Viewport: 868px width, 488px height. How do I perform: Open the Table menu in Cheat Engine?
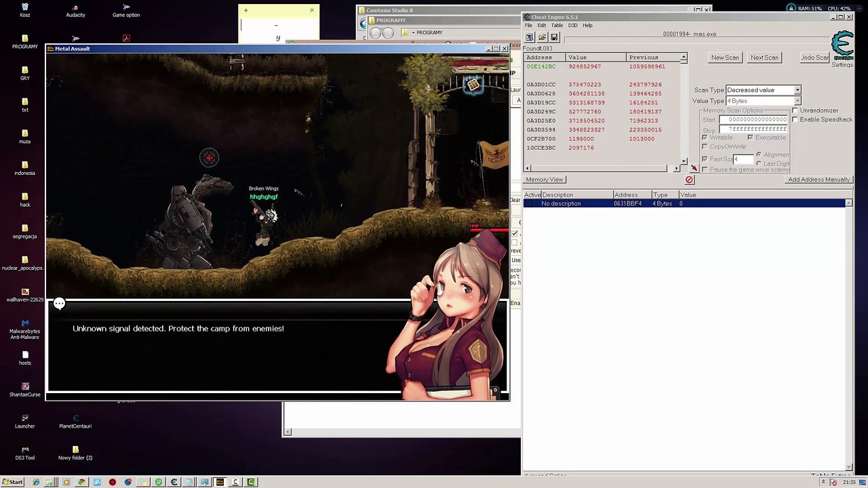pyautogui.click(x=557, y=26)
